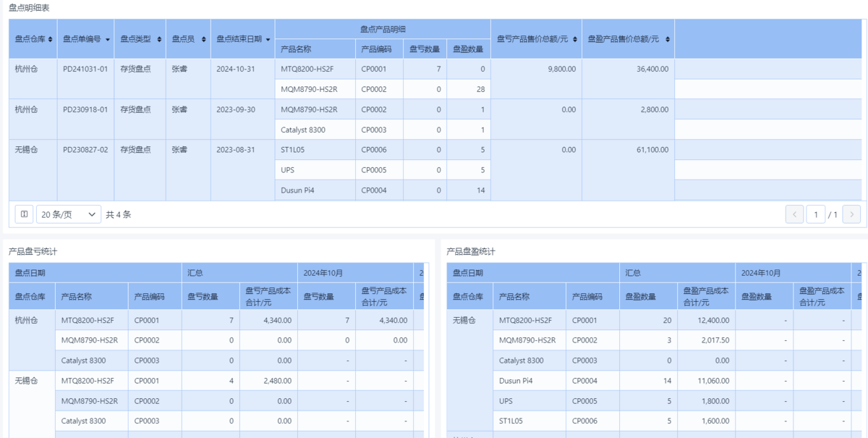Select ST1L05 in detail table
This screenshot has height=438, width=868.
pyautogui.click(x=293, y=150)
